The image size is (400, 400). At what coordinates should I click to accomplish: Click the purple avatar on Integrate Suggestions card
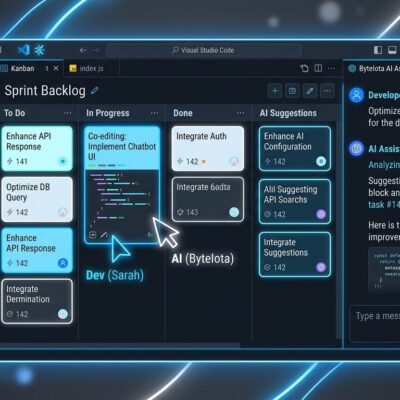click(x=321, y=267)
